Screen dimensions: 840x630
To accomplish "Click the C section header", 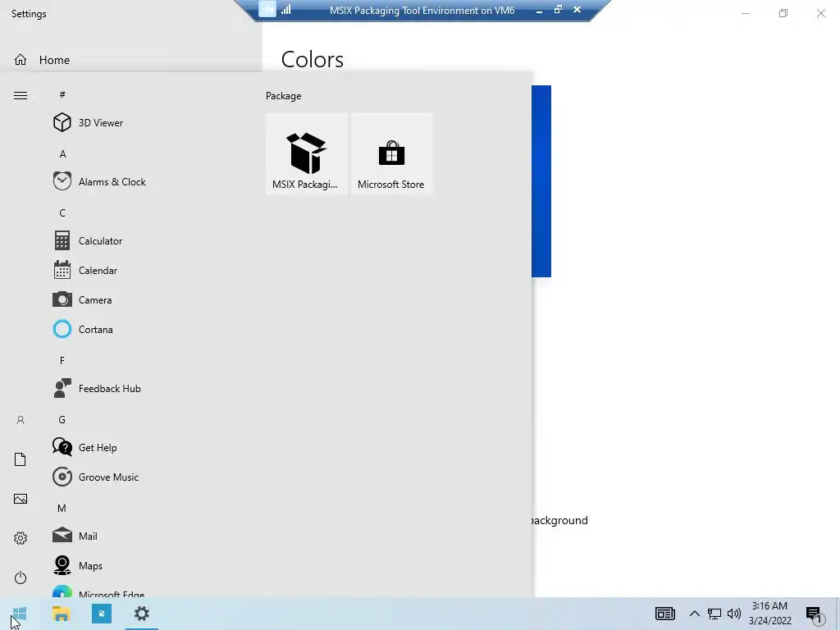I will click(x=62, y=212).
